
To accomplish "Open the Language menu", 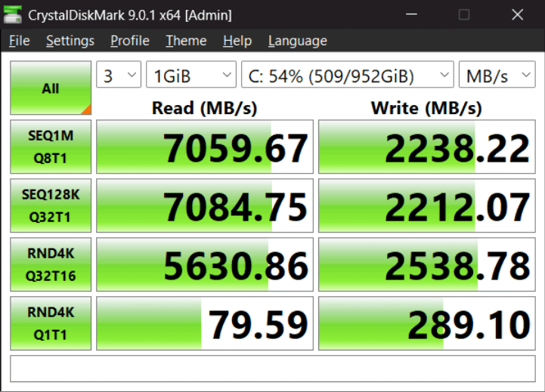I will [298, 41].
